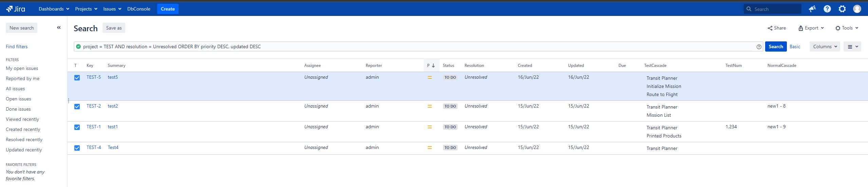Screen dimensions: 868x187
Task: Click the TestNum value 1,234
Action: point(731,127)
